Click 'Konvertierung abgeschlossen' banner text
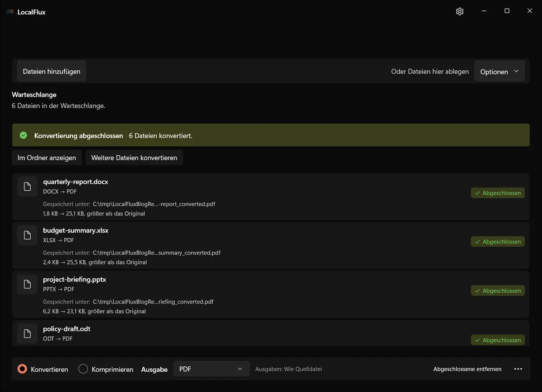542x392 pixels. point(79,135)
